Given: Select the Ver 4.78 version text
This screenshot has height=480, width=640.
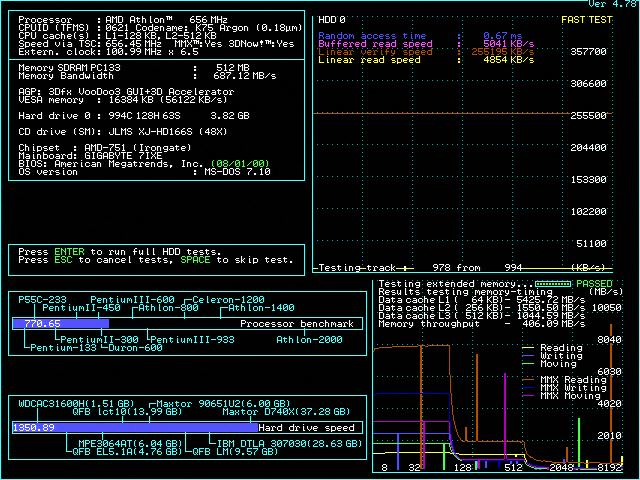Looking at the screenshot, I should pos(612,4).
